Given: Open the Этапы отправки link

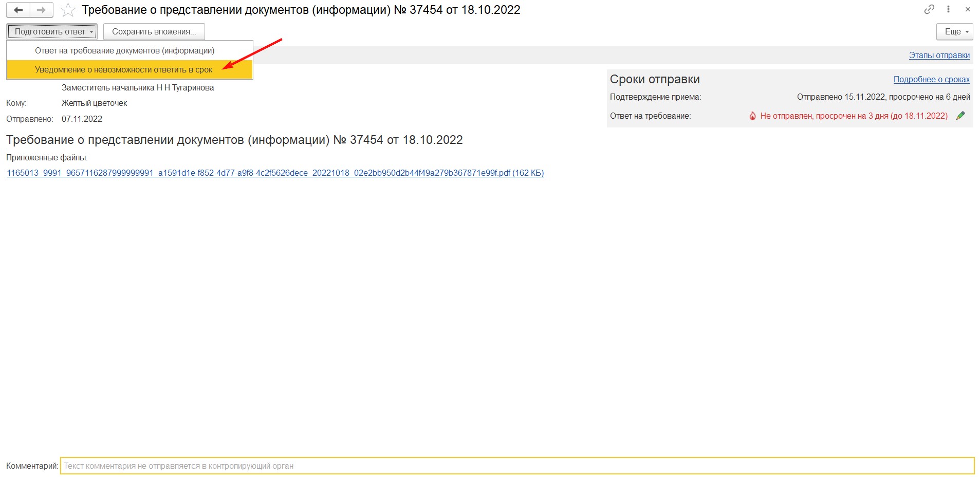Looking at the screenshot, I should click(939, 55).
